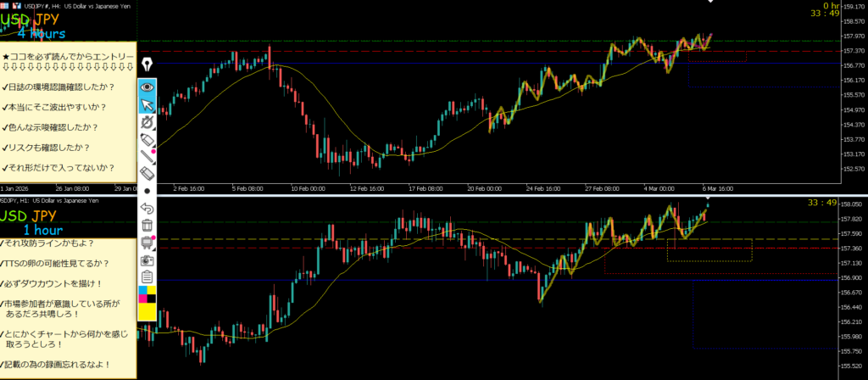Click note line 'TTSの卵の可能性見てるか？'

click(x=54, y=263)
